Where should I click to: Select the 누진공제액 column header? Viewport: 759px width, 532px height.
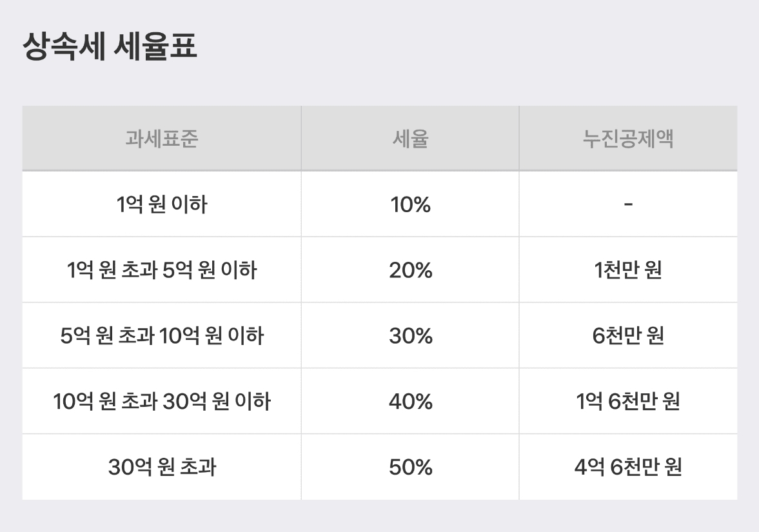pyautogui.click(x=628, y=139)
